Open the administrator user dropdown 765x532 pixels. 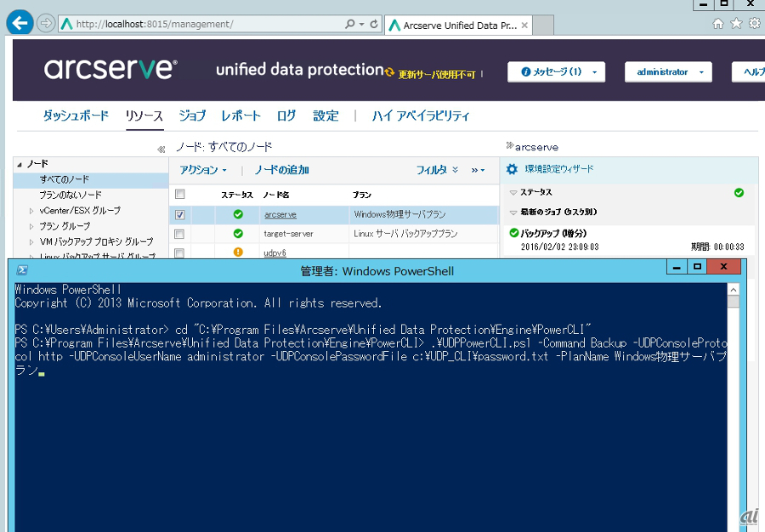(668, 71)
